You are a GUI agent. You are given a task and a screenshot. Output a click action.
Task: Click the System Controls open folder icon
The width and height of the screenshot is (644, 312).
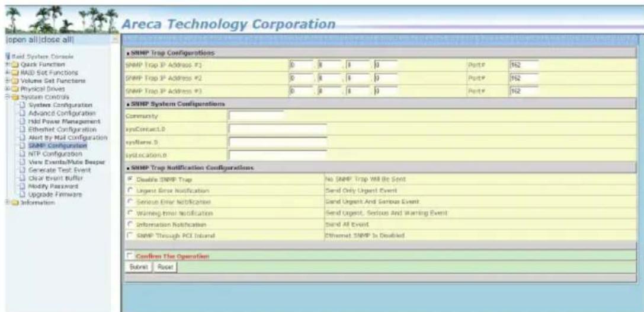[16, 97]
